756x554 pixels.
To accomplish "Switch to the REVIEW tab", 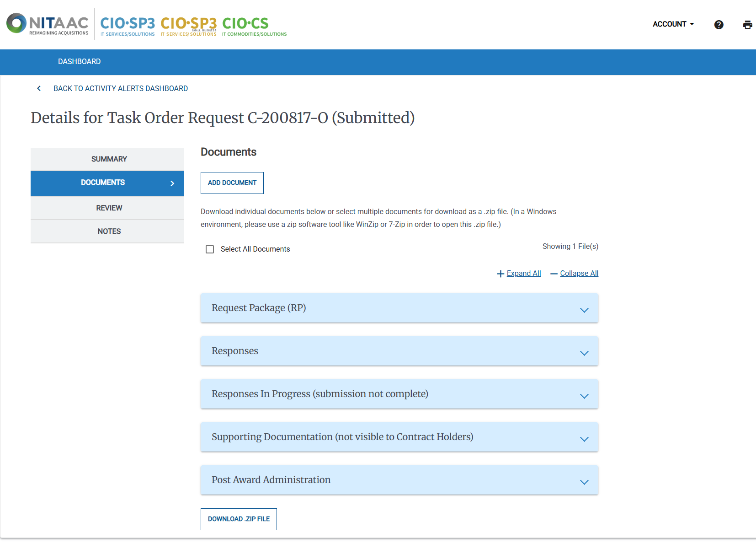I will [108, 207].
